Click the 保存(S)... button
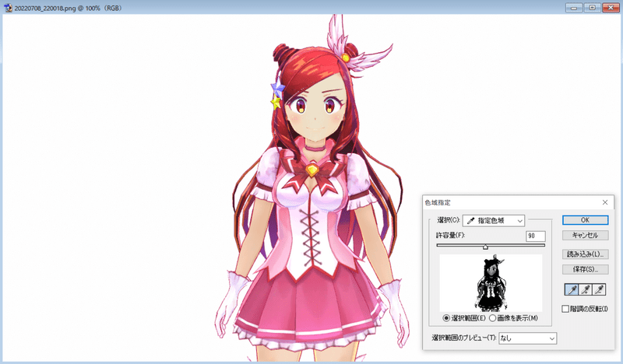The image size is (623, 364). (x=584, y=269)
